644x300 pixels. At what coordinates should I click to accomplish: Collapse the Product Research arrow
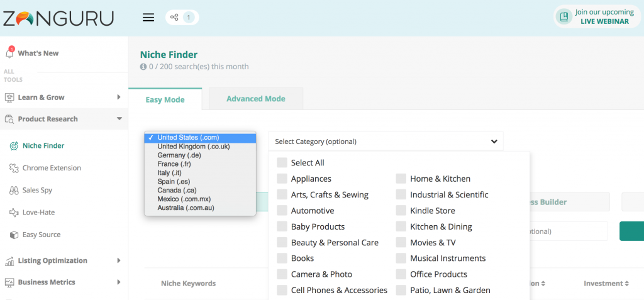119,119
